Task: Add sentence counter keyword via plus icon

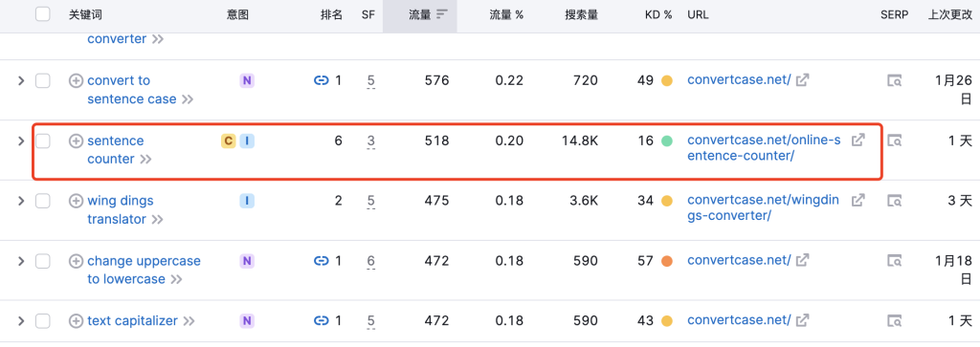Action: coord(76,141)
